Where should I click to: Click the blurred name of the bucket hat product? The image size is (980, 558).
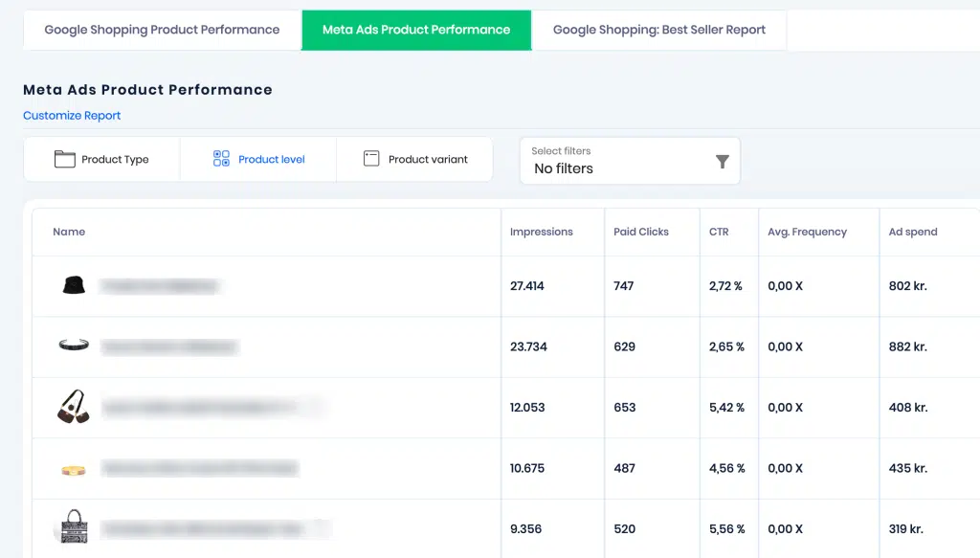coord(160,286)
